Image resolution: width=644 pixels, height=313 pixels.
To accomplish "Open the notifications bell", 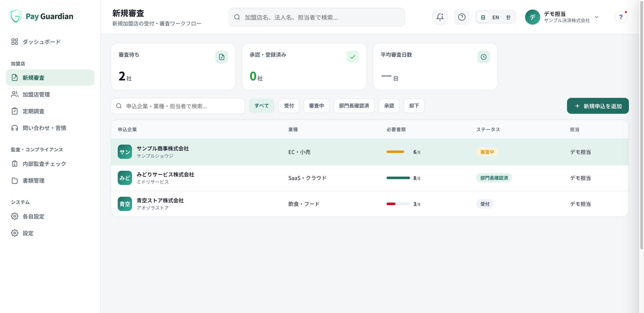I will click(x=440, y=17).
